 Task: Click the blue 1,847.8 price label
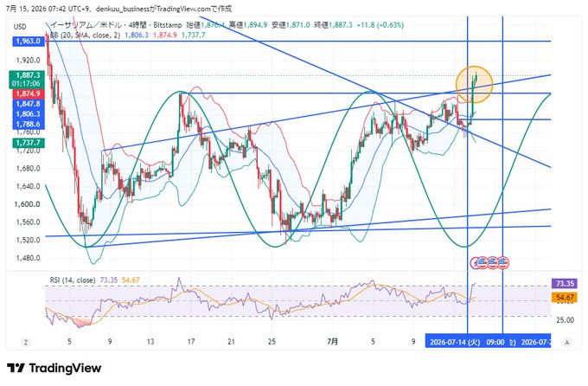coord(29,104)
